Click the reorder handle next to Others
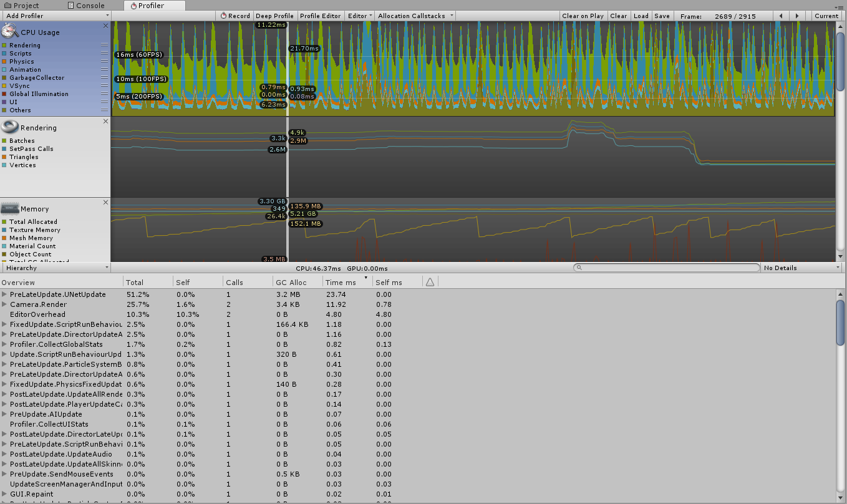847x504 pixels. pyautogui.click(x=105, y=110)
